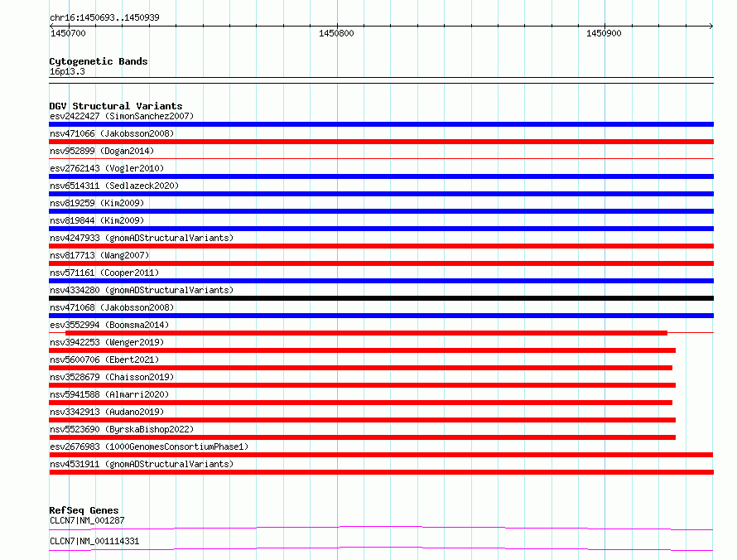
Task: Click the 1450800 ruler tick label
Action: coord(336,33)
